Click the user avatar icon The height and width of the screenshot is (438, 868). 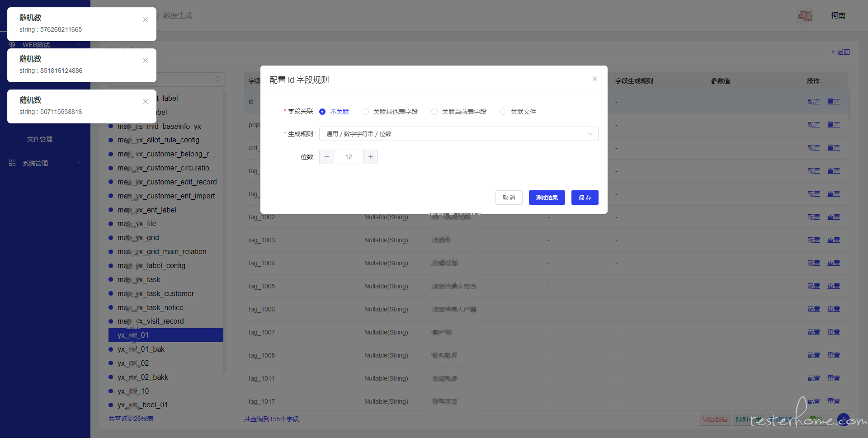(805, 16)
